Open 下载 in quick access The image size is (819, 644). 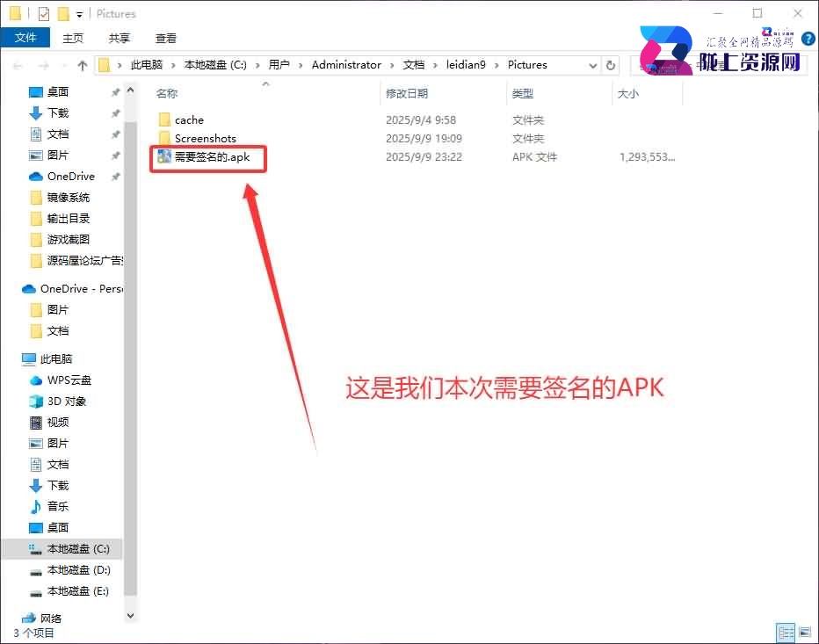pos(57,112)
